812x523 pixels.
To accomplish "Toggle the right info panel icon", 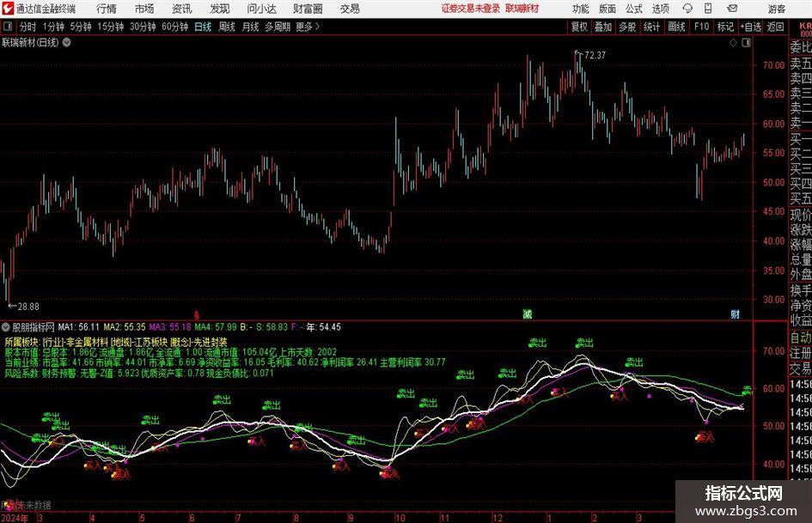I will tap(746, 43).
